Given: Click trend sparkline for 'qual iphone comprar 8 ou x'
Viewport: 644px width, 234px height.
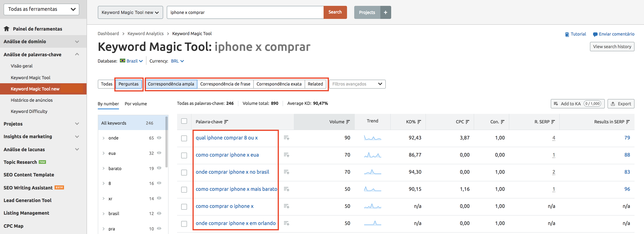Looking at the screenshot, I should pyautogui.click(x=372, y=138).
